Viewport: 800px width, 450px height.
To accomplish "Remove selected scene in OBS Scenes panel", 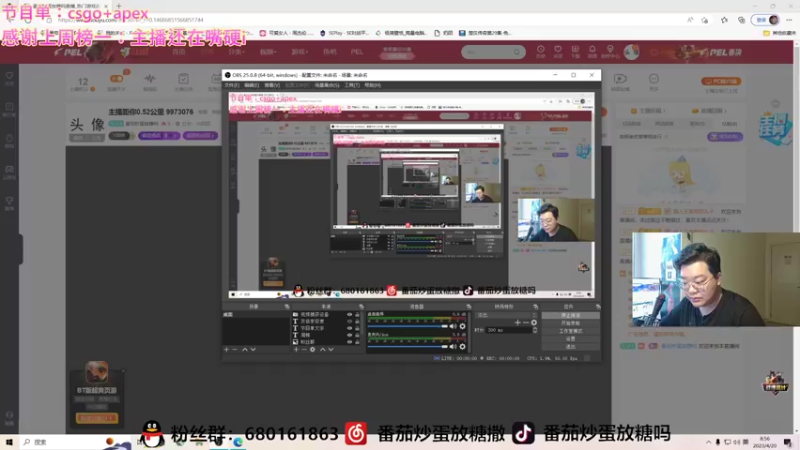I will (235, 349).
